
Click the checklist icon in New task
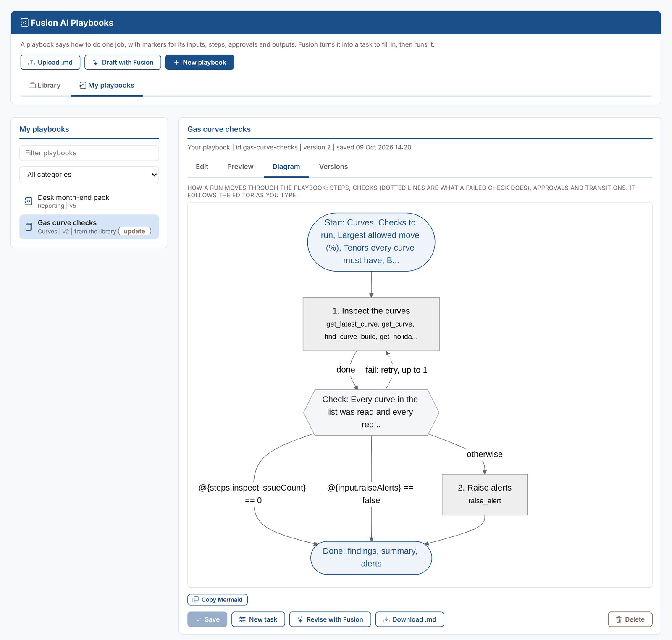[242, 619]
